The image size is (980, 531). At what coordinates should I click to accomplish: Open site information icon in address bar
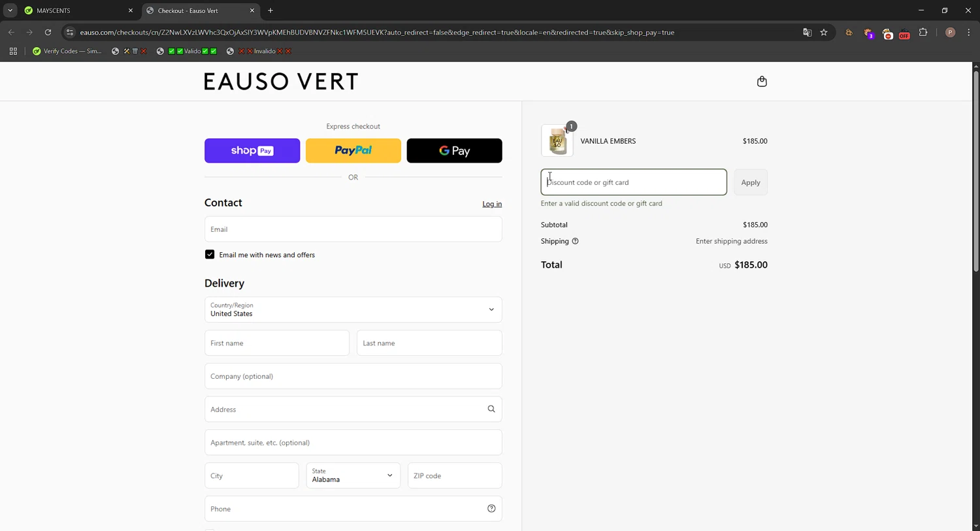point(70,32)
